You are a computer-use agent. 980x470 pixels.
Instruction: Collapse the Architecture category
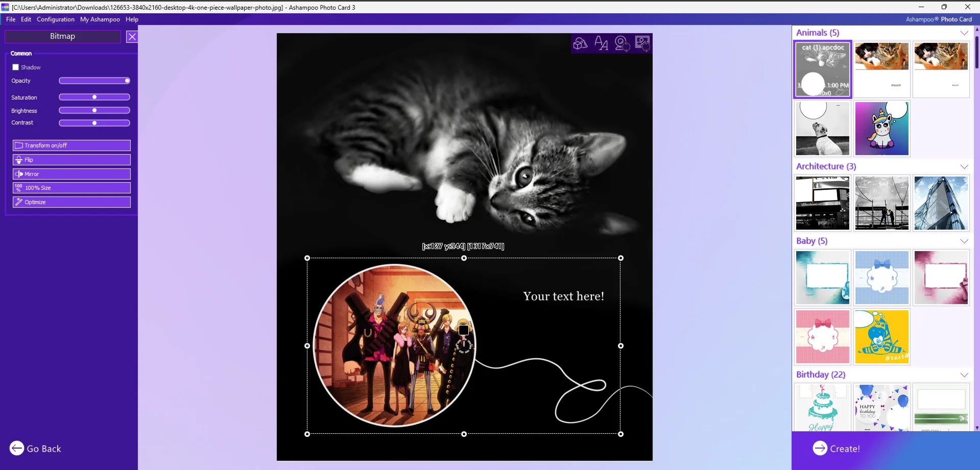pyautogui.click(x=964, y=167)
